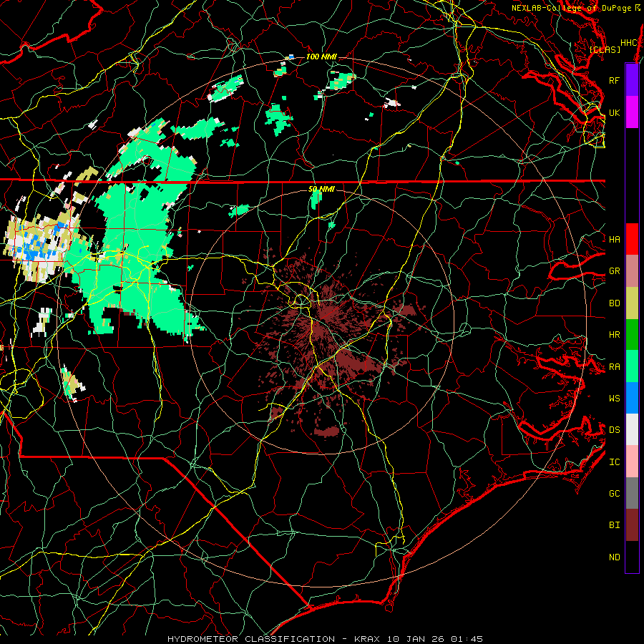Image resolution: width=644 pixels, height=644 pixels.
Task: Click the IC legend label
Action: pos(615,462)
